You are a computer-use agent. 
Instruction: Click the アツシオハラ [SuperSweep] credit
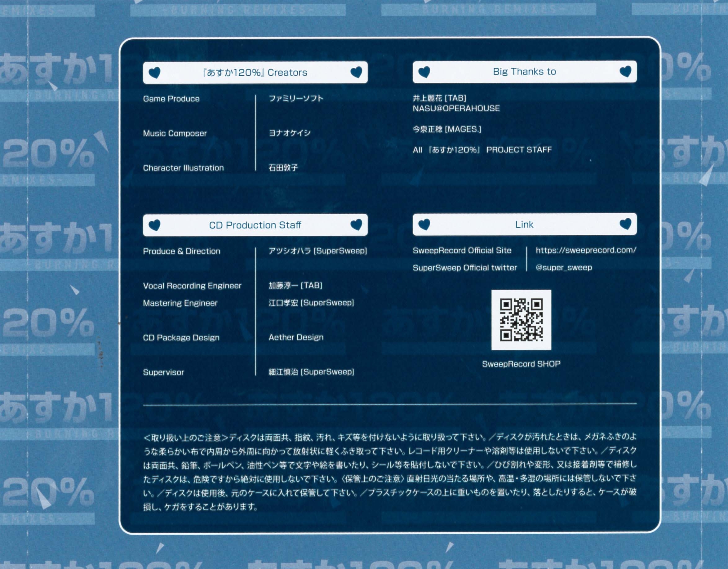click(318, 251)
